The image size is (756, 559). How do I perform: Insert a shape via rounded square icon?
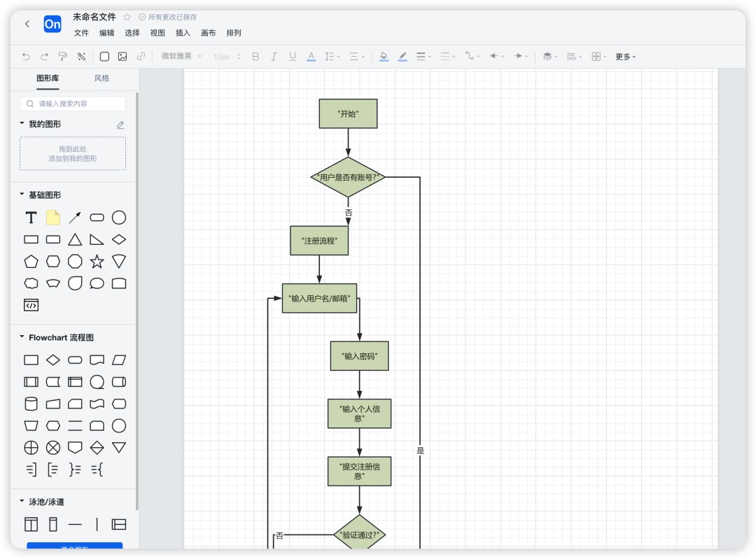[104, 57]
